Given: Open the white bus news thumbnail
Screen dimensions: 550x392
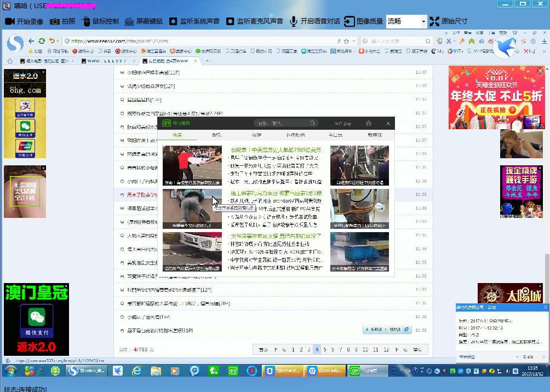Looking at the screenshot, I should point(192,252).
